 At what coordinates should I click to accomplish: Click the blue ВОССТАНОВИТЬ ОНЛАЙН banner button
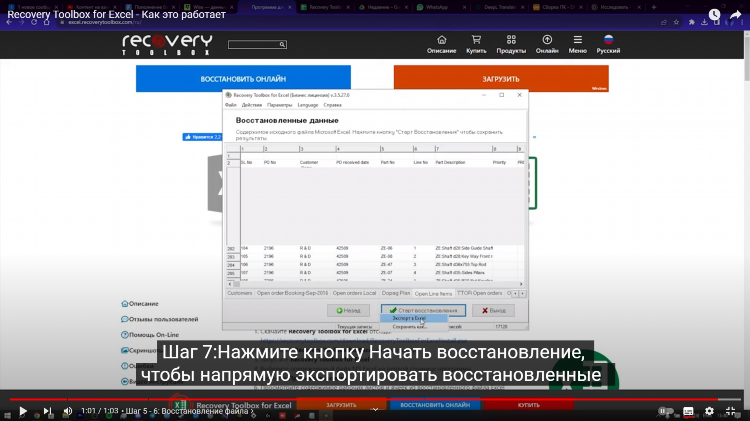click(x=243, y=78)
